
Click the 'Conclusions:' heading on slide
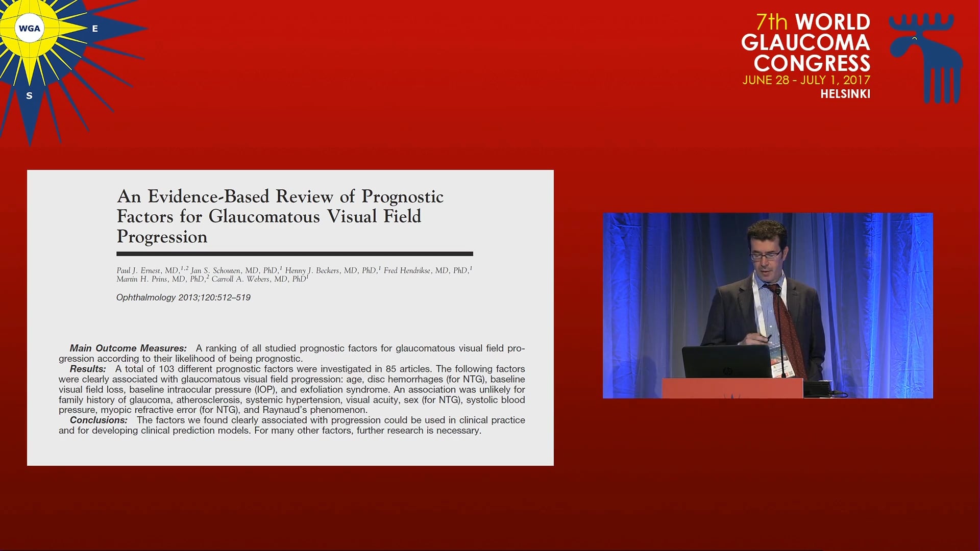pyautogui.click(x=99, y=420)
